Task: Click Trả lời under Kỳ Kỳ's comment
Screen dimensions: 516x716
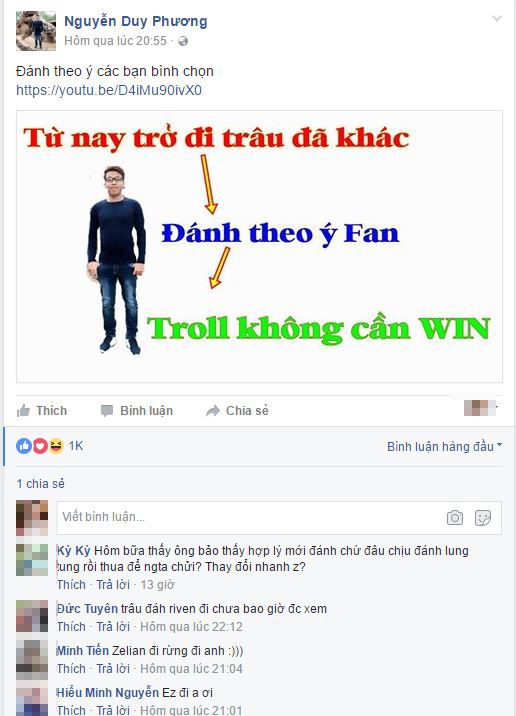Action: 113,584
